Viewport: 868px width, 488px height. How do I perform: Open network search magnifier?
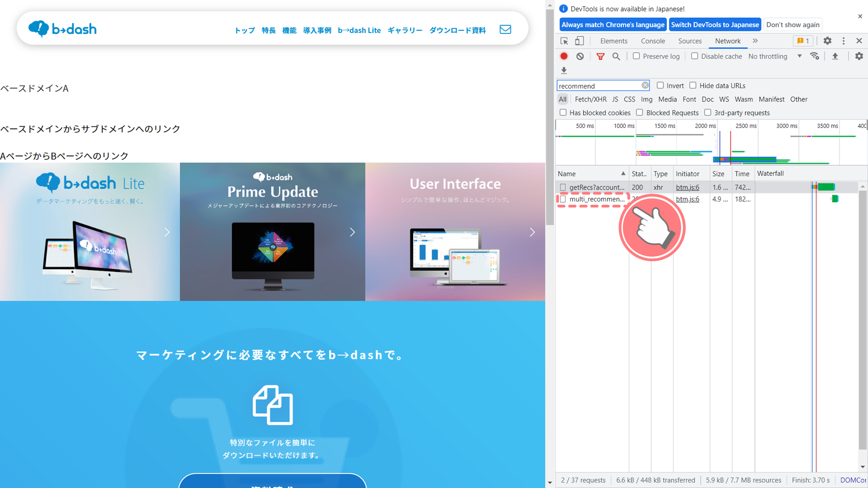click(616, 56)
